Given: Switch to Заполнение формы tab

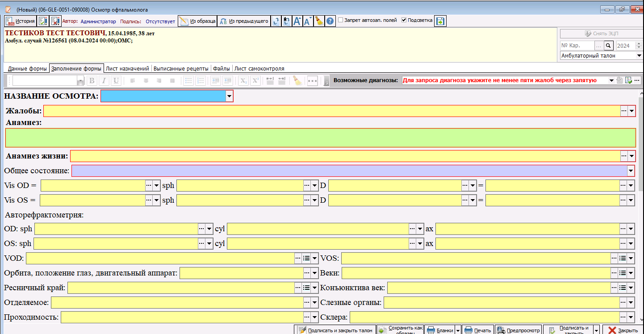Looking at the screenshot, I should tap(76, 69).
